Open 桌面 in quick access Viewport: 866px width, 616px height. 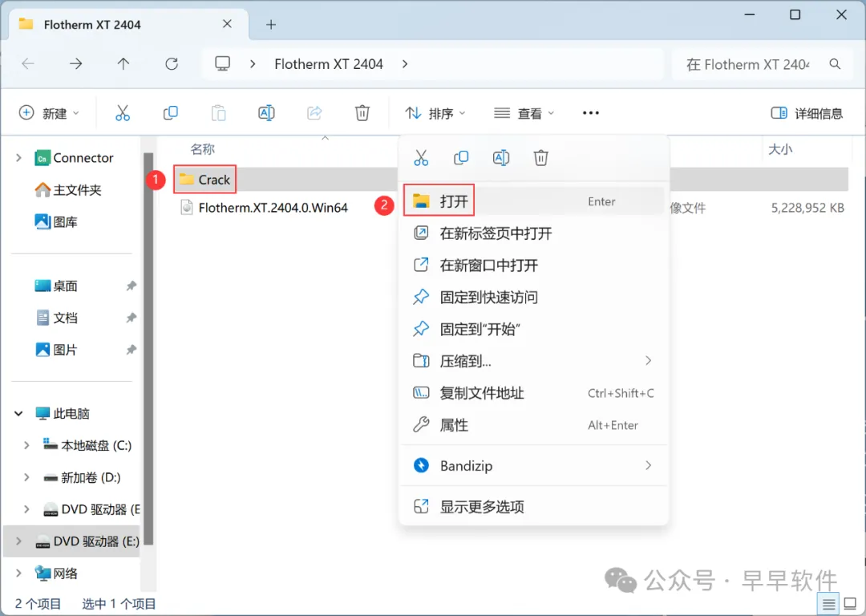tap(56, 286)
